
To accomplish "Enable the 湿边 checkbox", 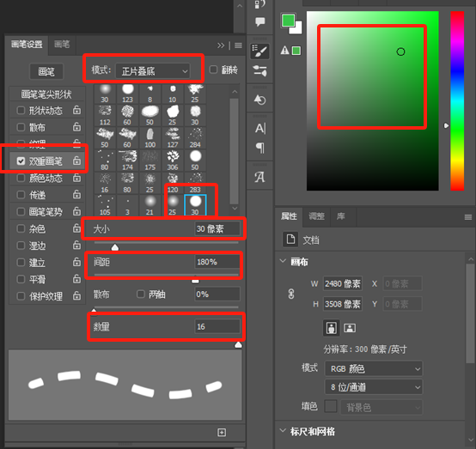I will 21,246.
